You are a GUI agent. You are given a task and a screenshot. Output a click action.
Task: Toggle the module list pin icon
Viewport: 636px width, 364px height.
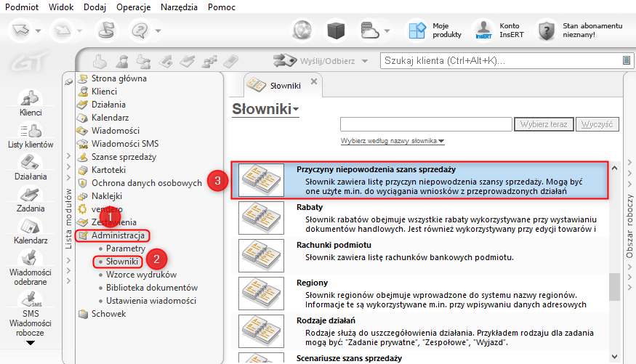[68, 81]
